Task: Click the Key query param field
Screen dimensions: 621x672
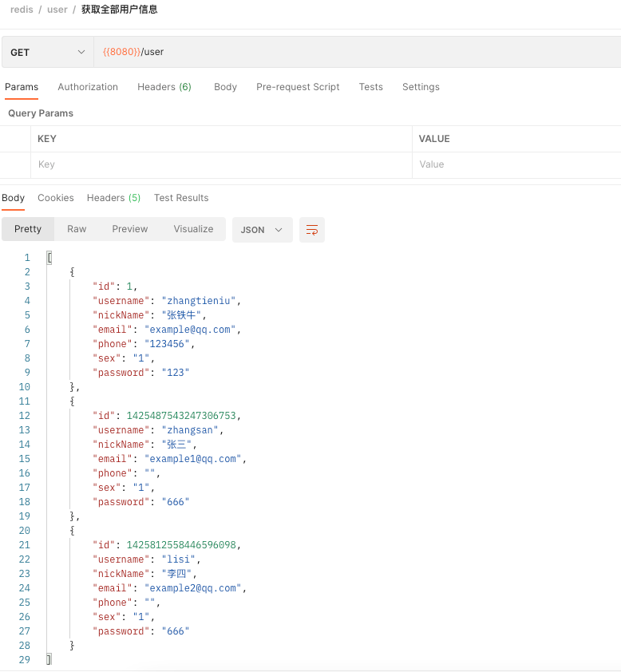Action: point(221,164)
